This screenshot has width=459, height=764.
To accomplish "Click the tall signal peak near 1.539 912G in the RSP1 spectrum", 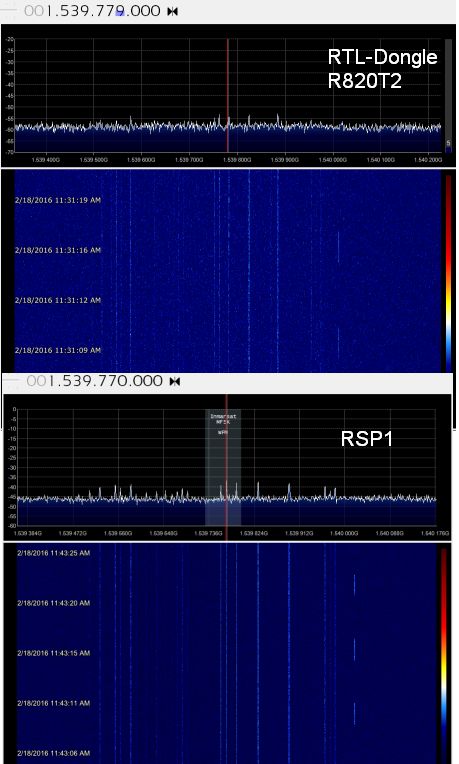I will click(289, 491).
